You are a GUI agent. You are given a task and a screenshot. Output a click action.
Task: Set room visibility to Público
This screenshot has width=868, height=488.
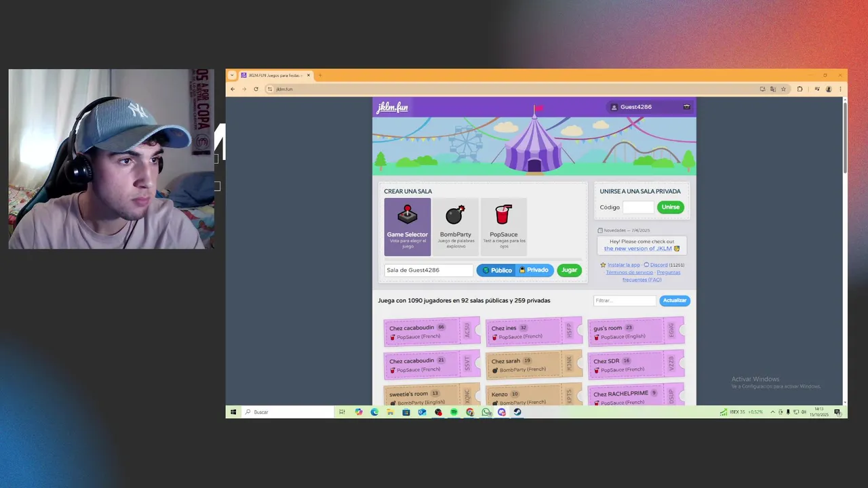click(496, 270)
